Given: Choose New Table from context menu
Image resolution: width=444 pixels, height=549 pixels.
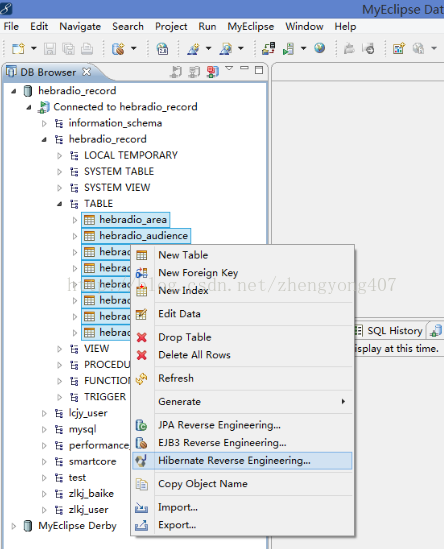Looking at the screenshot, I should coord(242,255).
